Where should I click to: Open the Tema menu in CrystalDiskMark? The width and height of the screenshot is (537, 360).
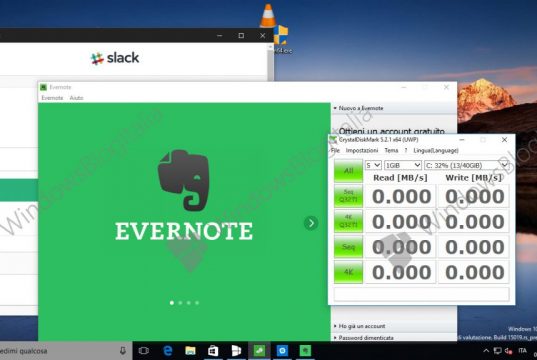(x=391, y=150)
